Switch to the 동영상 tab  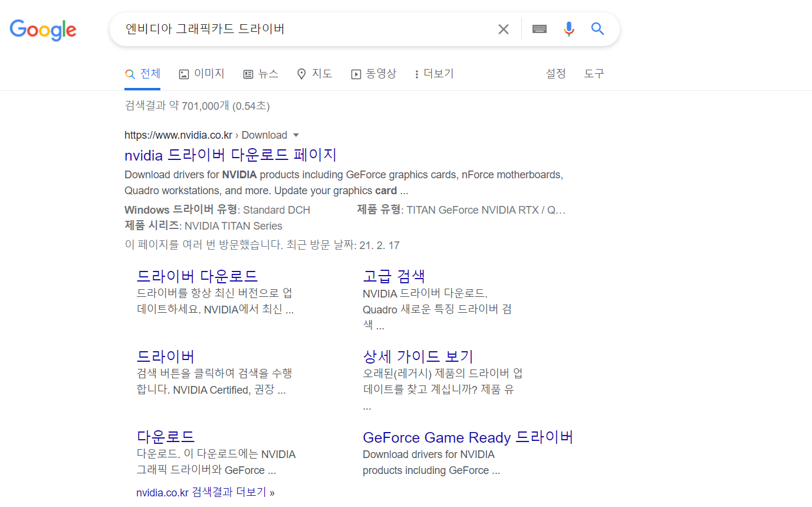(x=373, y=74)
